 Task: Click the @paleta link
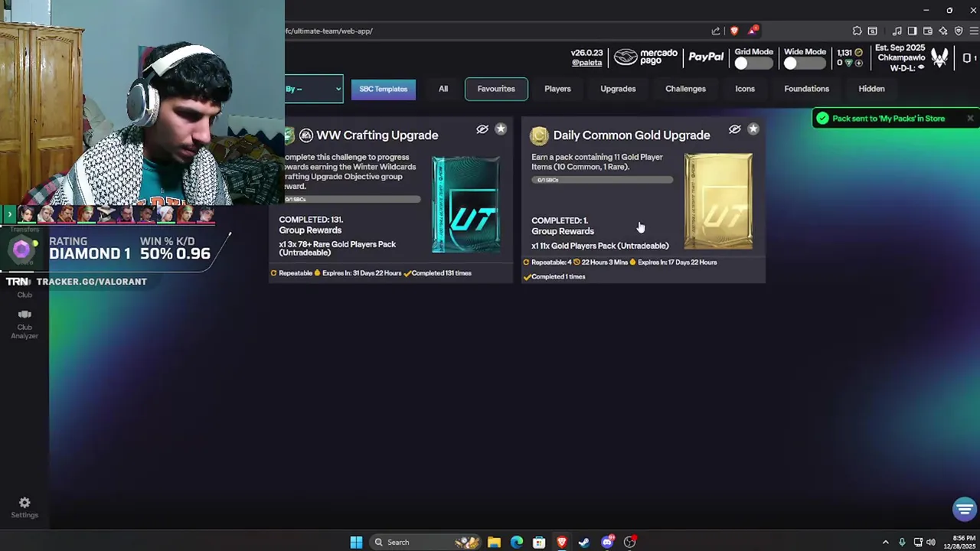586,63
